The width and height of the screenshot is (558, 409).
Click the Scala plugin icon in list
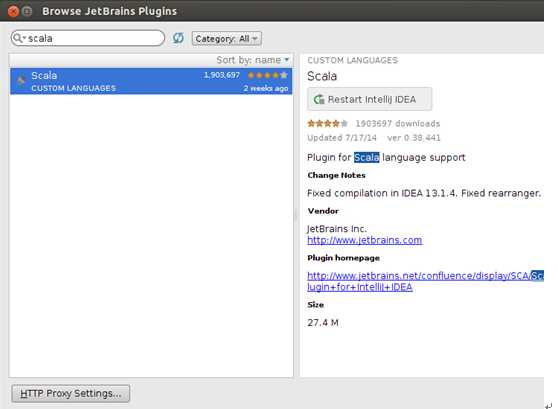(21, 80)
